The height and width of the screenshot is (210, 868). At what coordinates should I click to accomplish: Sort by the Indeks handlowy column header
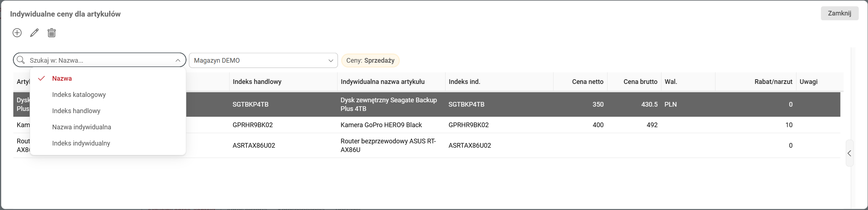257,82
